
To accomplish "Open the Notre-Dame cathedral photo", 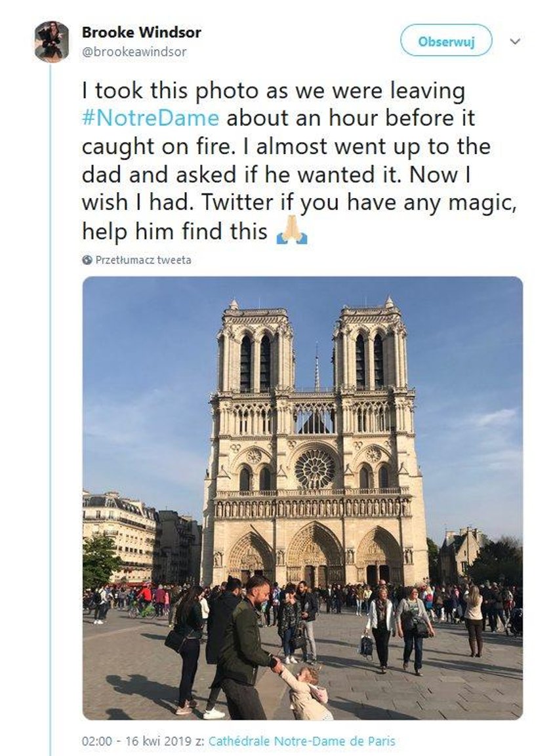I will pyautogui.click(x=302, y=498).
